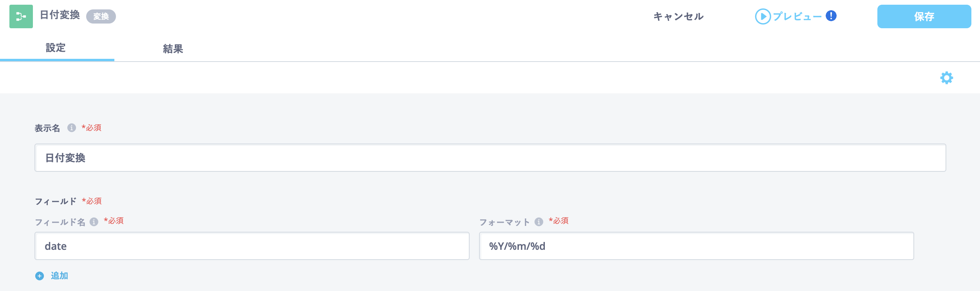Viewport: 980px width, 291px height.
Task: Click the 日付変換 title in header
Action: pyautogui.click(x=60, y=15)
